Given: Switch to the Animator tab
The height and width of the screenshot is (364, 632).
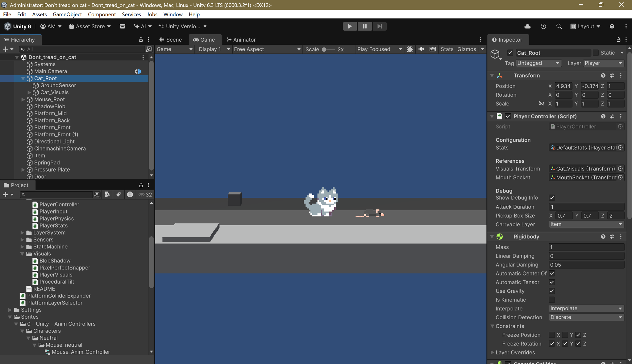Looking at the screenshot, I should [241, 40].
